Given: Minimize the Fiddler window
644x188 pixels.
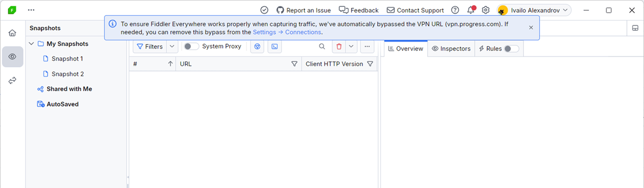Looking at the screenshot, I should point(586,10).
